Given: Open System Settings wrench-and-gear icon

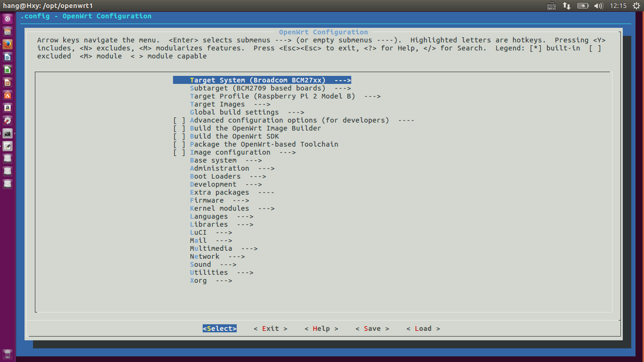Looking at the screenshot, I should 8,121.
